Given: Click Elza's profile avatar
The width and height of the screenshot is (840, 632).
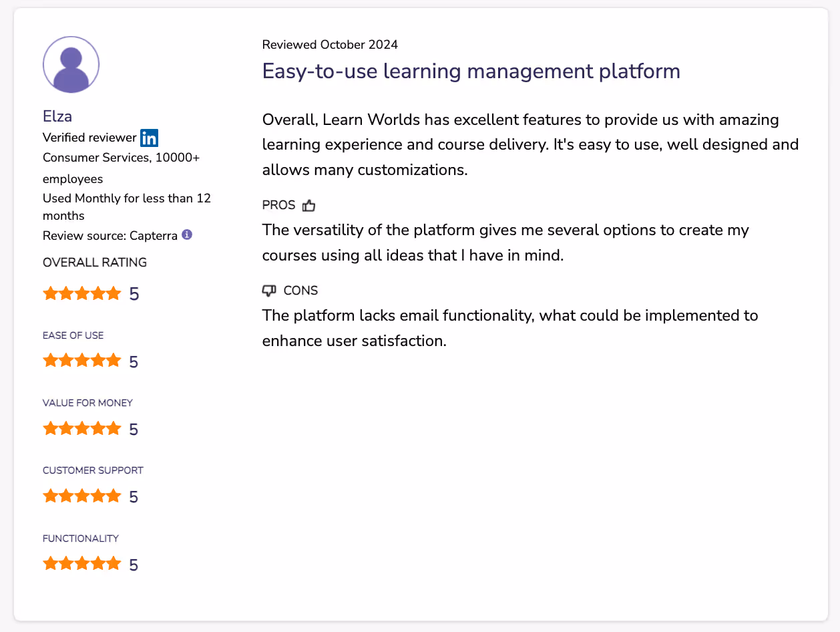Looking at the screenshot, I should click(x=71, y=65).
